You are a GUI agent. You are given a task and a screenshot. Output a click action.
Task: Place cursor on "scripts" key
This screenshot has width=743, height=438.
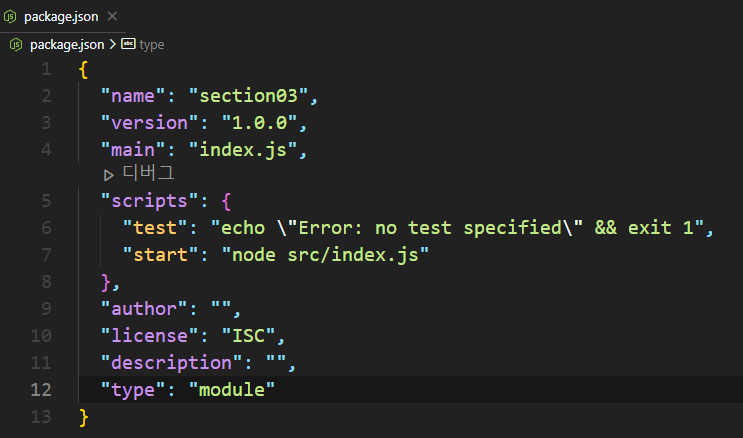coord(149,201)
